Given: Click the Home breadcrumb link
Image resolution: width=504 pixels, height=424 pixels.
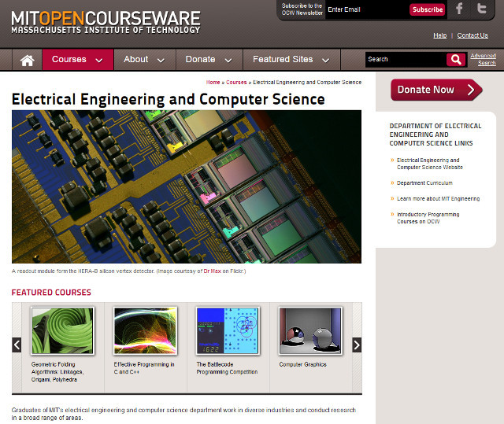Looking at the screenshot, I should pyautogui.click(x=213, y=82).
